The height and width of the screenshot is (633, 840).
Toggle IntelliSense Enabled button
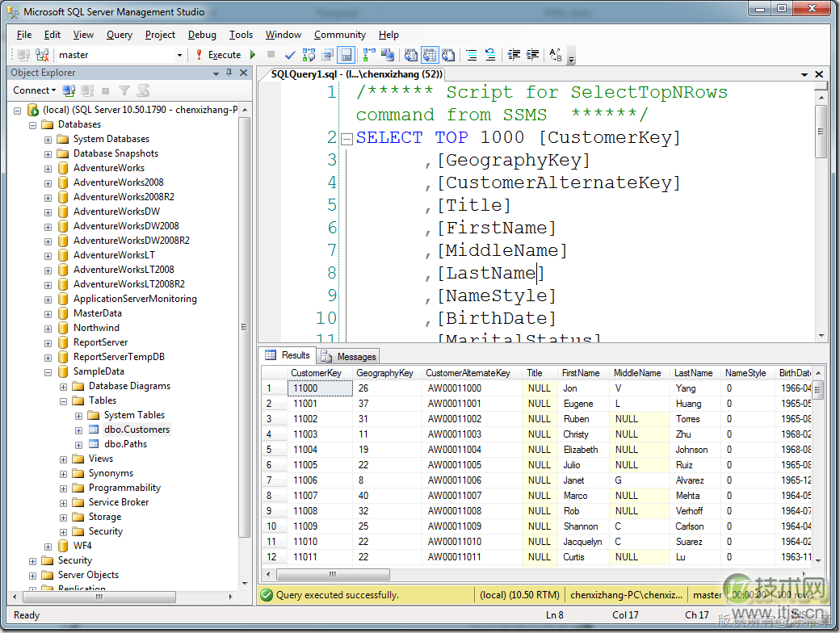[346, 55]
